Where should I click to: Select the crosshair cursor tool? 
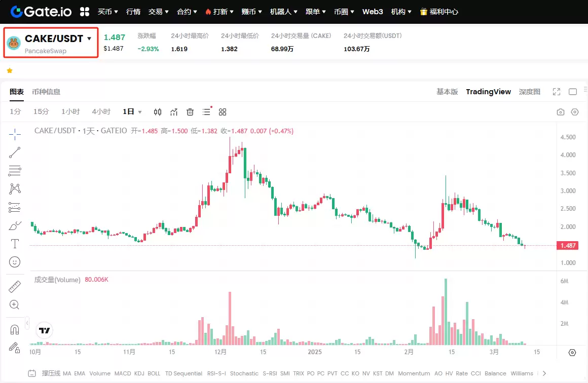click(15, 134)
